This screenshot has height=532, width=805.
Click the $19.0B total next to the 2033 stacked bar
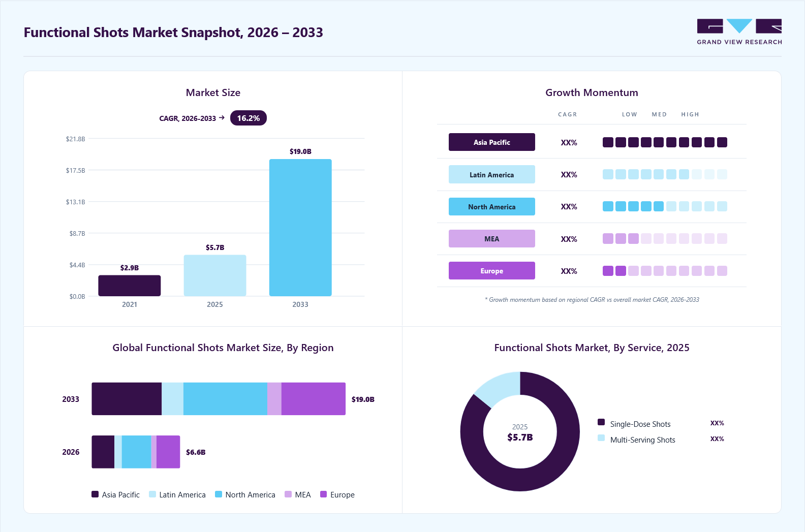click(x=363, y=399)
